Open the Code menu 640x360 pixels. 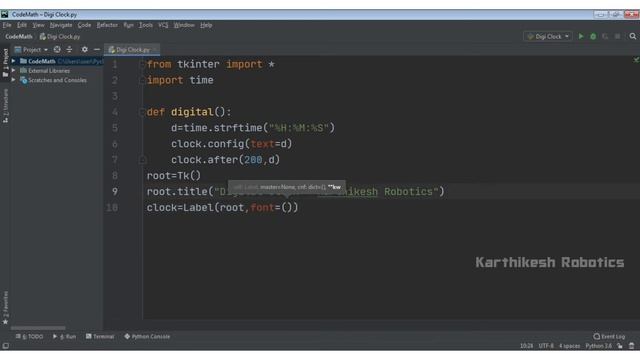click(84, 25)
